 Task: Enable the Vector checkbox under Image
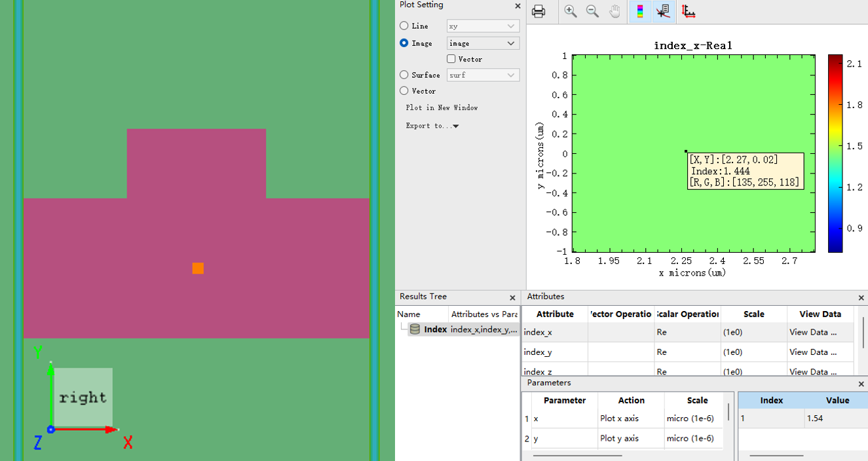pyautogui.click(x=451, y=59)
